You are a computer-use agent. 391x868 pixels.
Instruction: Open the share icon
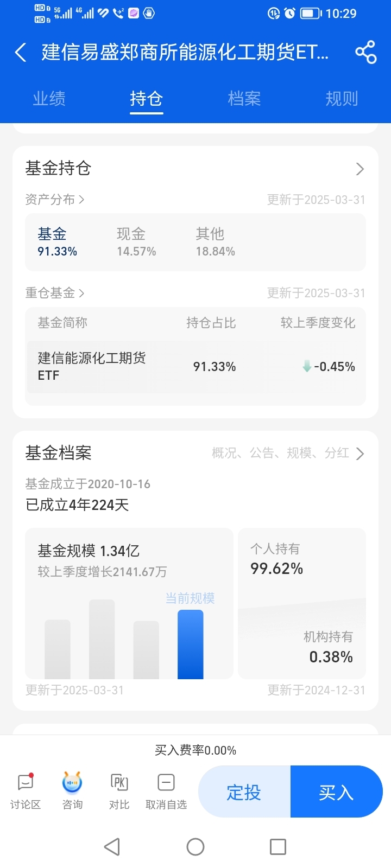365,52
